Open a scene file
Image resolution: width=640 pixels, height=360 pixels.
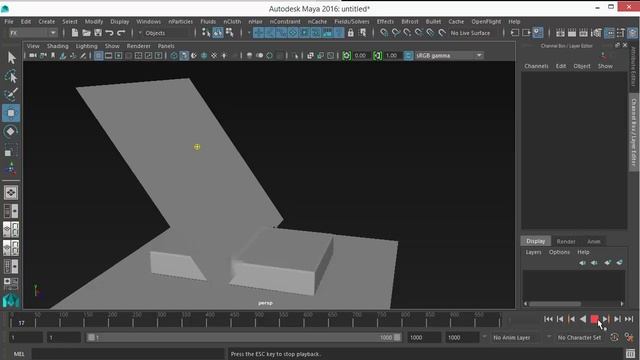[86, 33]
